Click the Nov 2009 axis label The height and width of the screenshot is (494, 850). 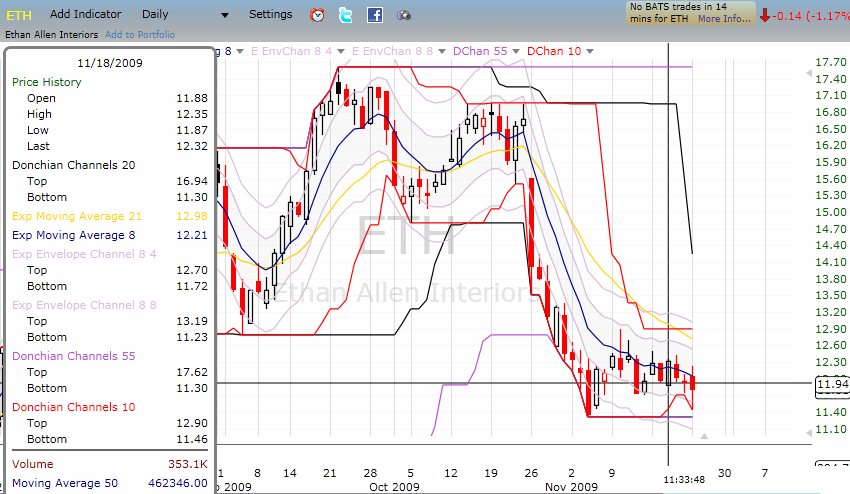click(x=571, y=487)
